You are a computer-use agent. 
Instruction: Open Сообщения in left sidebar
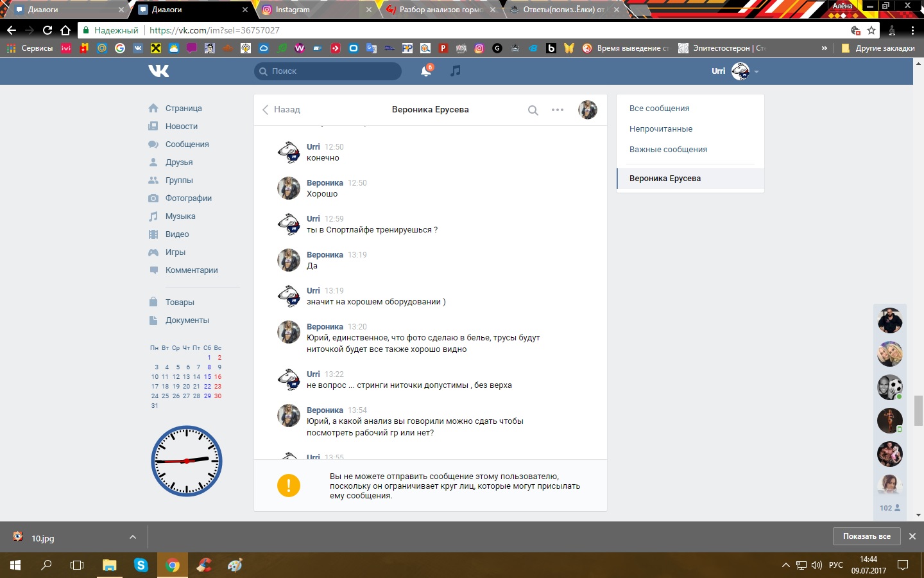point(187,144)
